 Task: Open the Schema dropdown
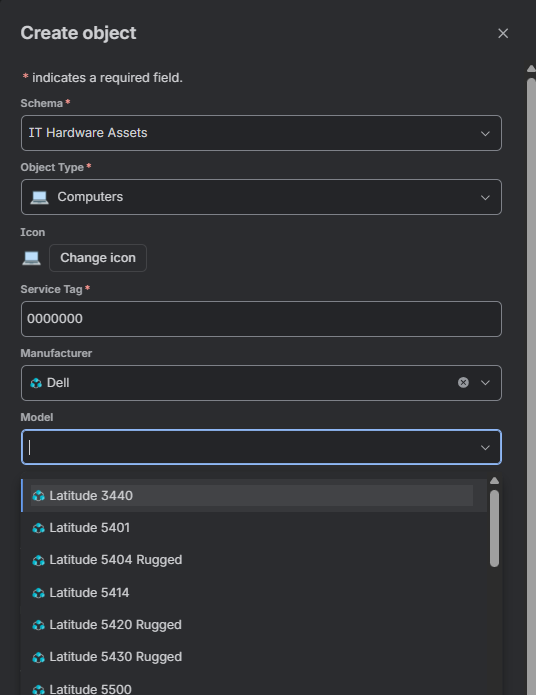(261, 133)
